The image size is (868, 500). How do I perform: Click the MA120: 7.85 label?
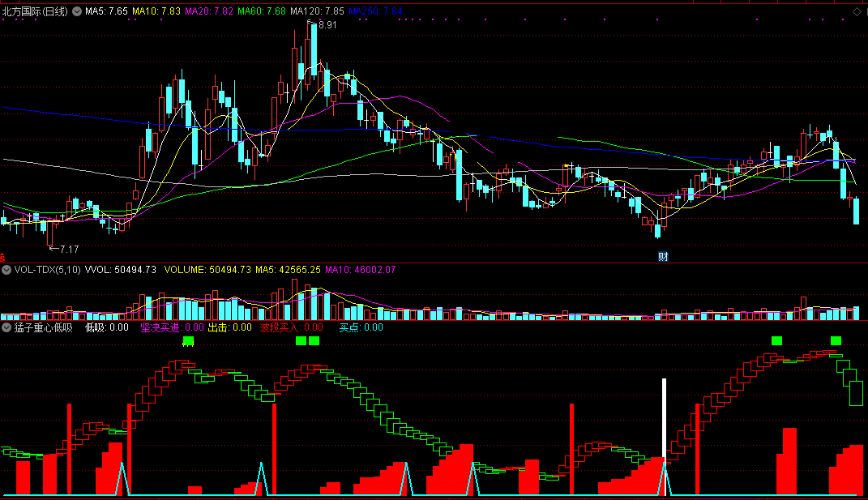coord(317,11)
